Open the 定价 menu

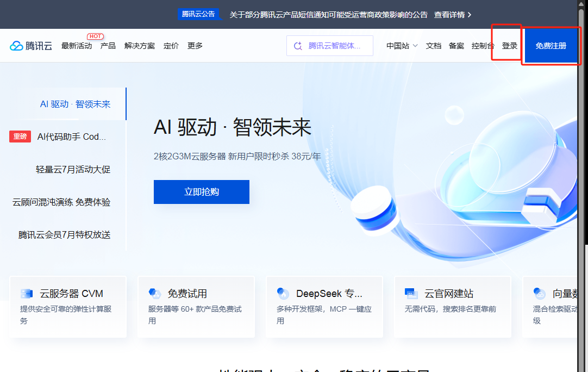(171, 46)
